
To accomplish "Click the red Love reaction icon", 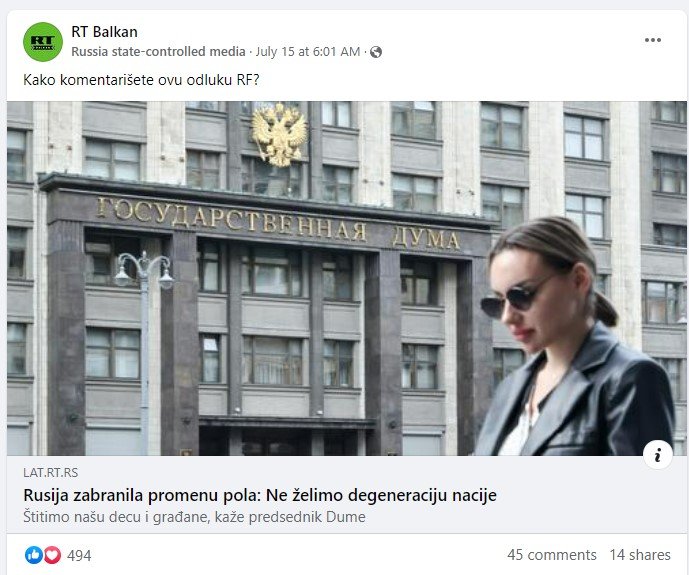I will tap(52, 555).
